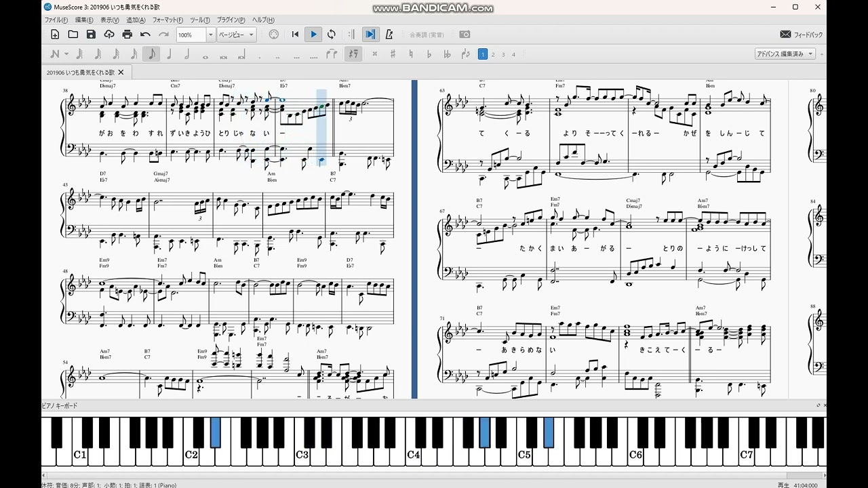Apply double sharp accidental

[x=374, y=54]
